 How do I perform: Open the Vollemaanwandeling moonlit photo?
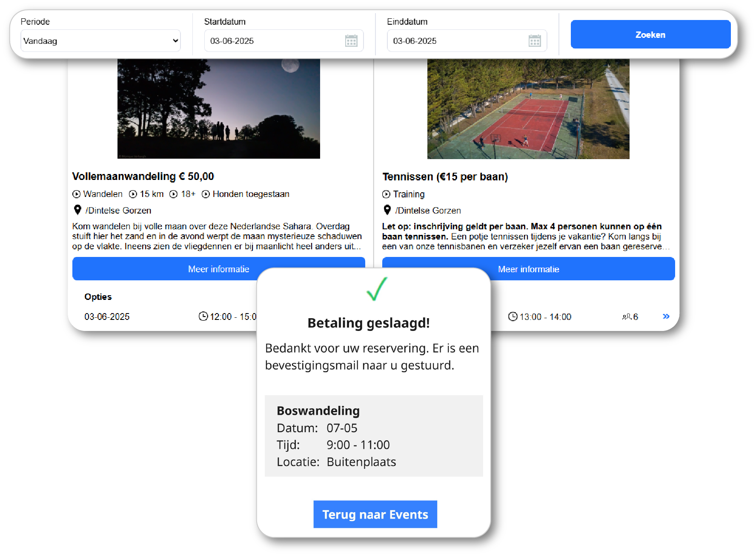click(219, 109)
